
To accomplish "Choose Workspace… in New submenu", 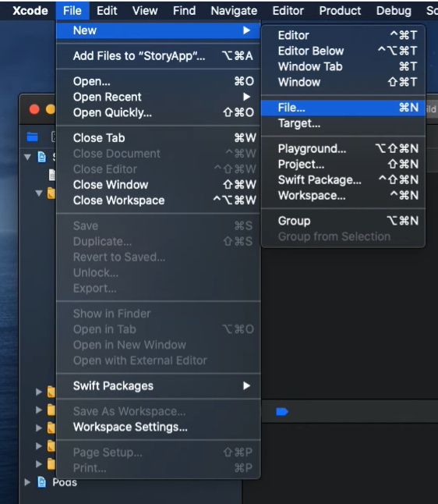I will (344, 195).
